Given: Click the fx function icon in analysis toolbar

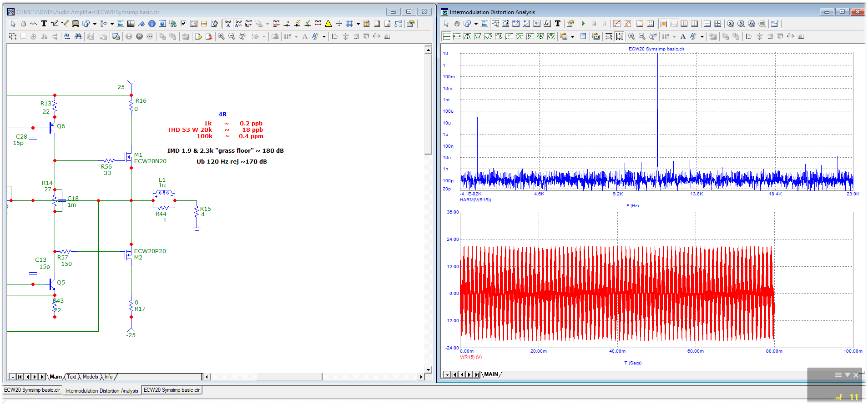Looking at the screenshot, I should 547,24.
